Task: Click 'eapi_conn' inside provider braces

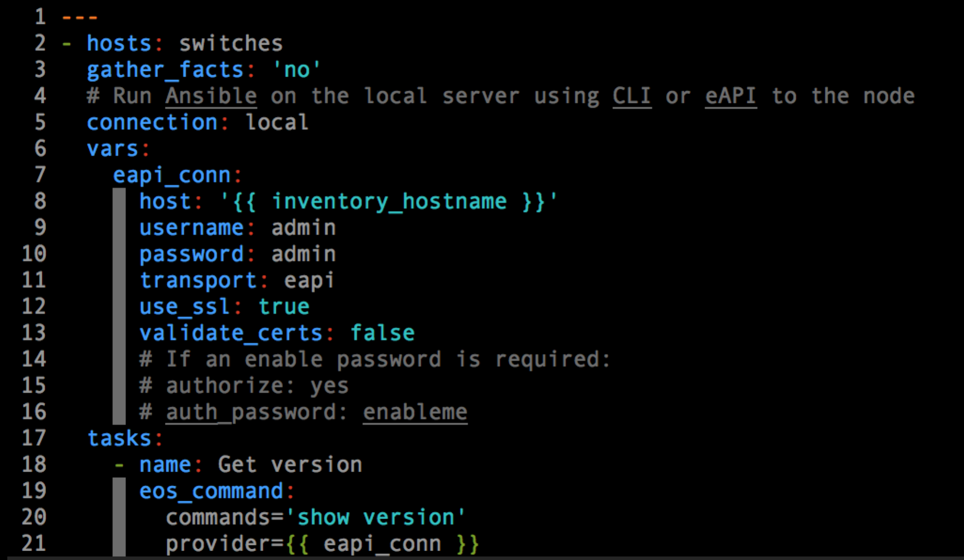Action: [382, 544]
